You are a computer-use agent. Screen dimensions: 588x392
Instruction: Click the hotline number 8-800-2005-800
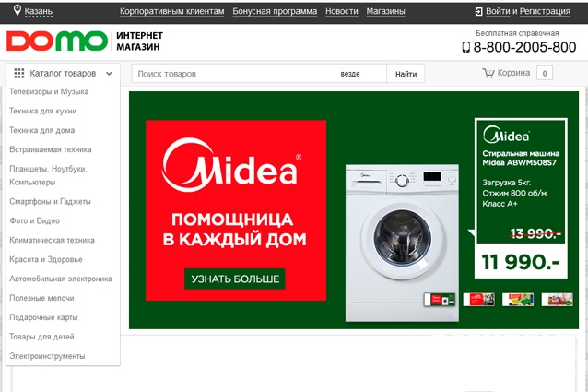coord(524,47)
